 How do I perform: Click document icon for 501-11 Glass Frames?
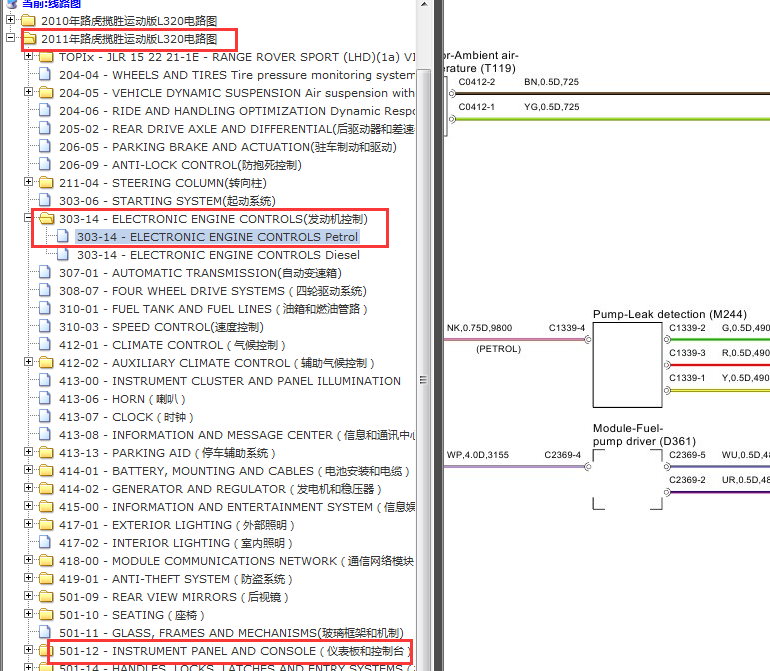coord(45,632)
